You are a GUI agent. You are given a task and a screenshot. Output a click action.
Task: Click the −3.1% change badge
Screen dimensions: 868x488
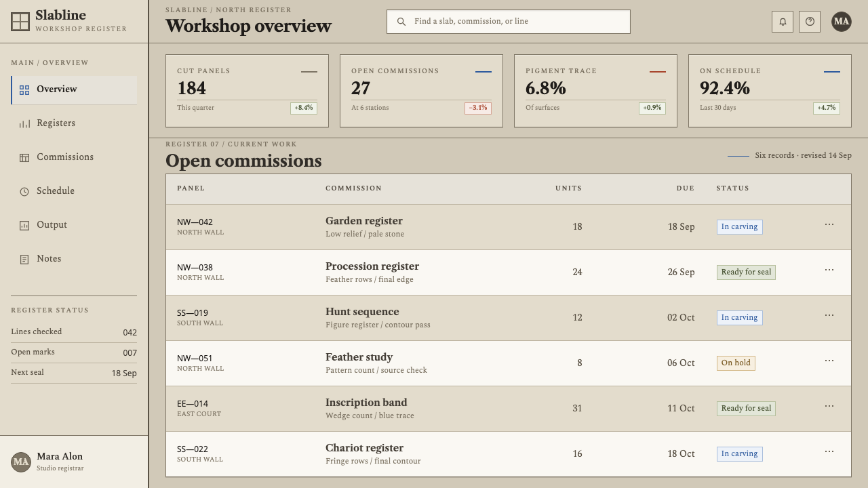478,108
